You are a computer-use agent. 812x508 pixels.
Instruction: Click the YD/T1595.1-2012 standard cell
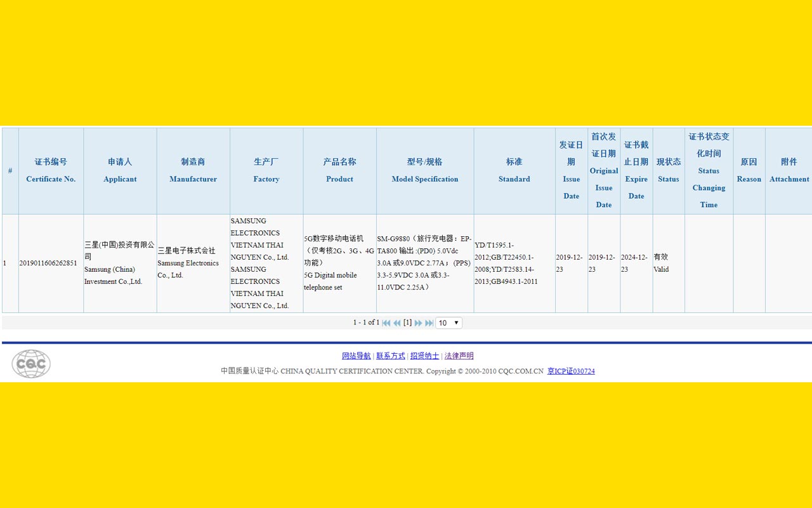tap(514, 263)
